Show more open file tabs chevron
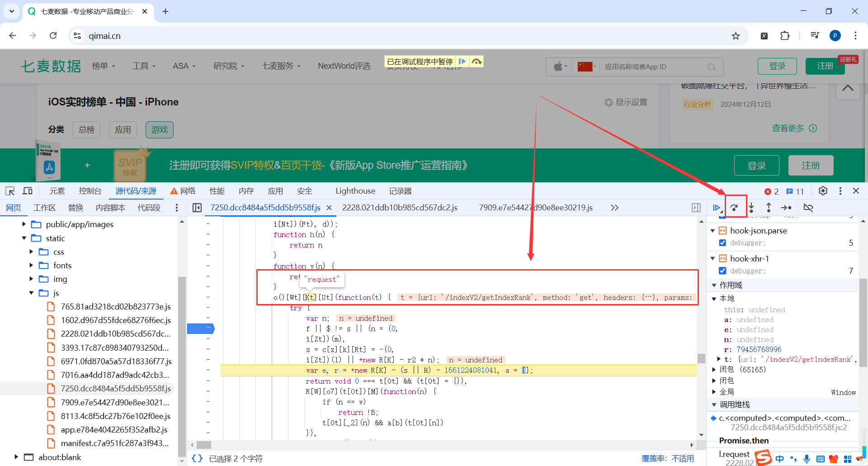 coord(614,208)
